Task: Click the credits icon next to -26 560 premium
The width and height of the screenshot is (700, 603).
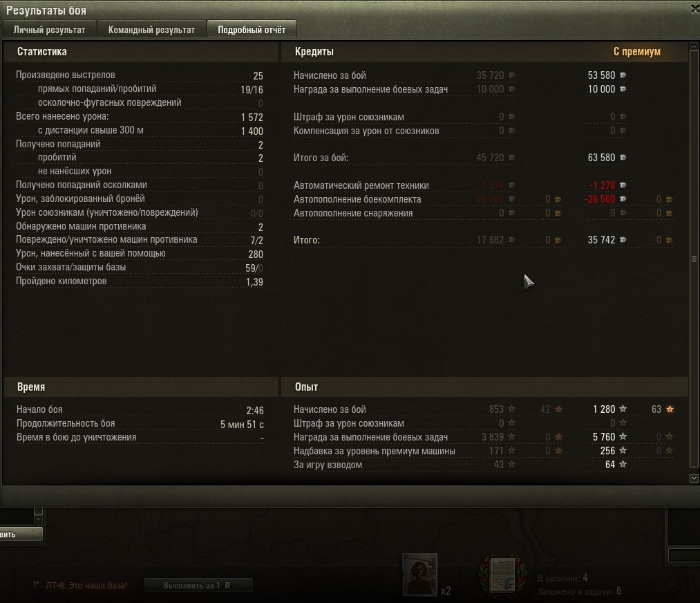Action: 623,198
